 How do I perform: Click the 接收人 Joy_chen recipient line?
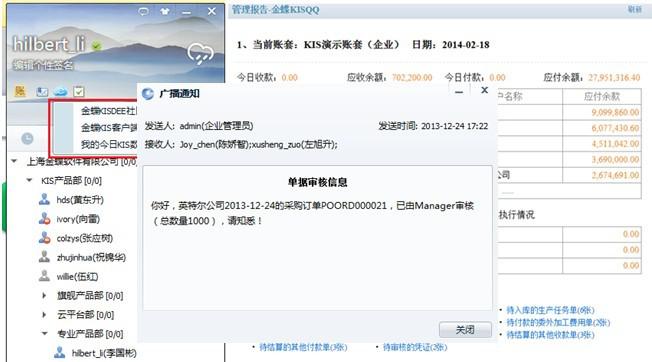(x=241, y=145)
